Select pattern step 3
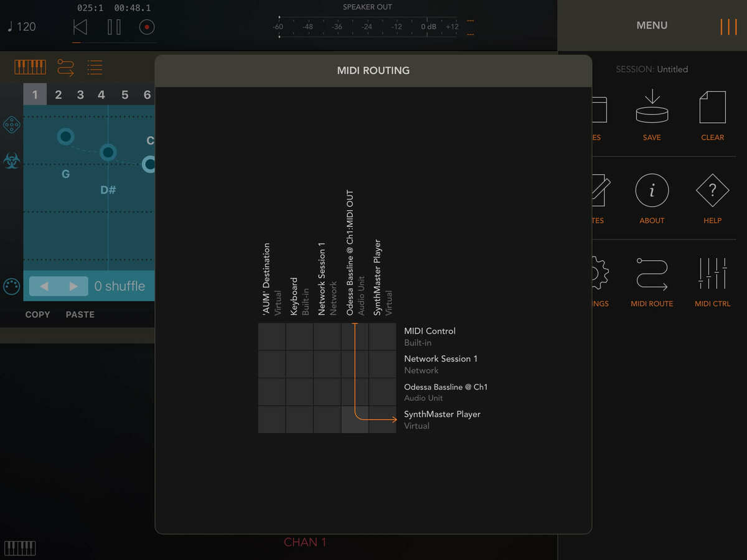 coord(80,95)
